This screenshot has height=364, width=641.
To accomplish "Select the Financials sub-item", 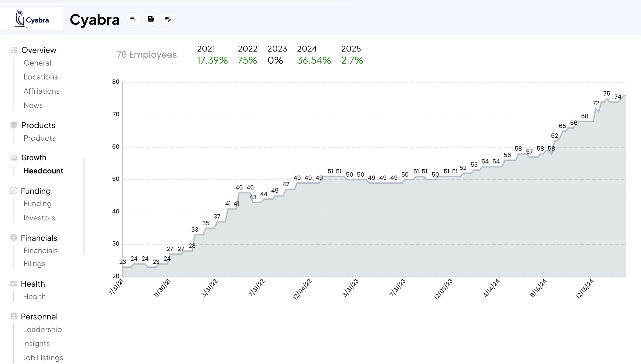I will click(41, 250).
